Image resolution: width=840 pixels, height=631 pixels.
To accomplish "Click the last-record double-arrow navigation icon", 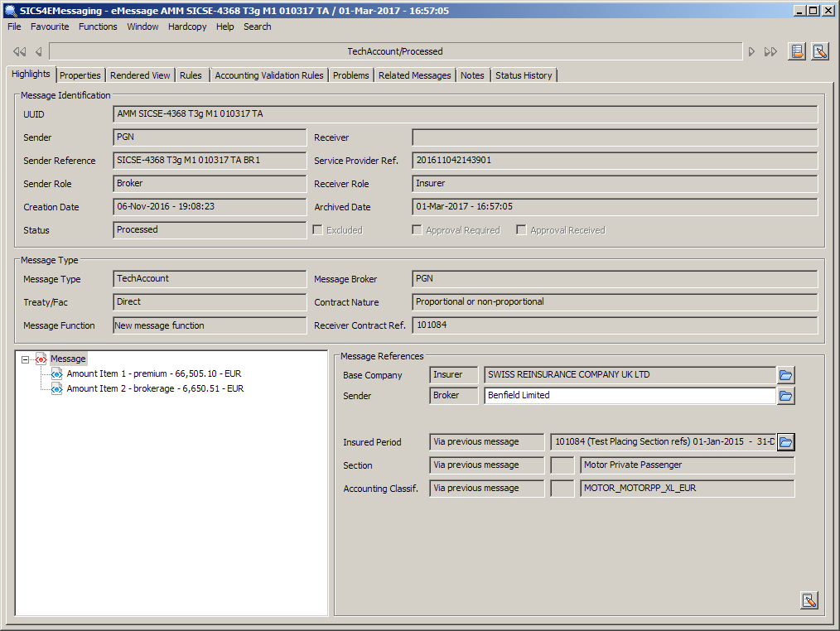I will (x=771, y=51).
